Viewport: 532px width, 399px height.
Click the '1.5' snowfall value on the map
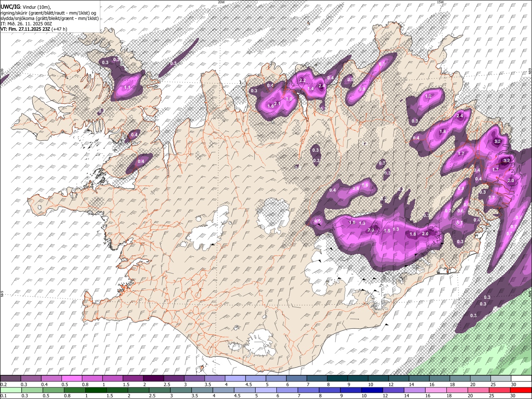(x=387, y=231)
